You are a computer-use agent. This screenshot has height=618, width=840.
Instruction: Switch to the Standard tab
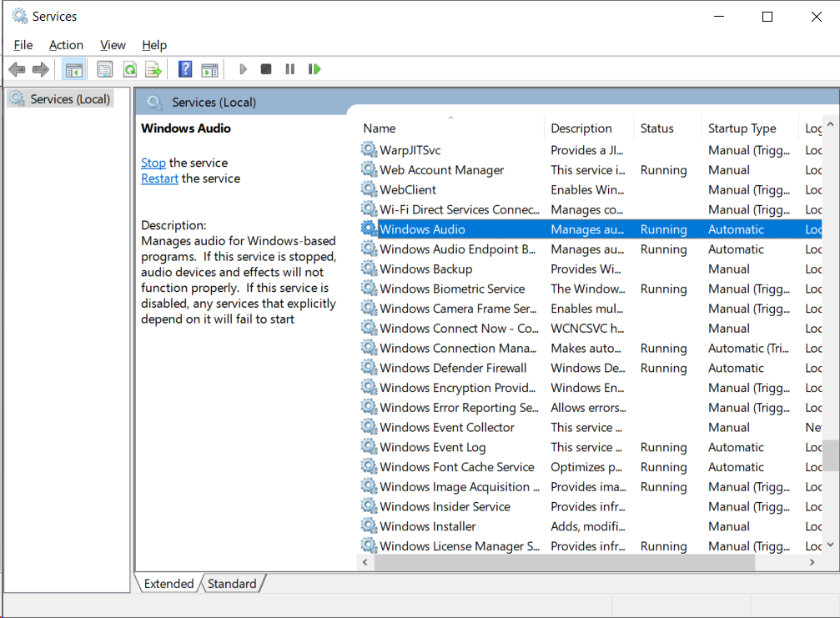coord(232,584)
